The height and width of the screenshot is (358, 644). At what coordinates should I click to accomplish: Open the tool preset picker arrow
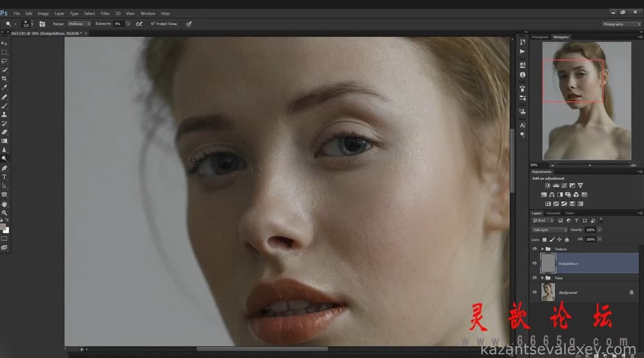point(15,24)
